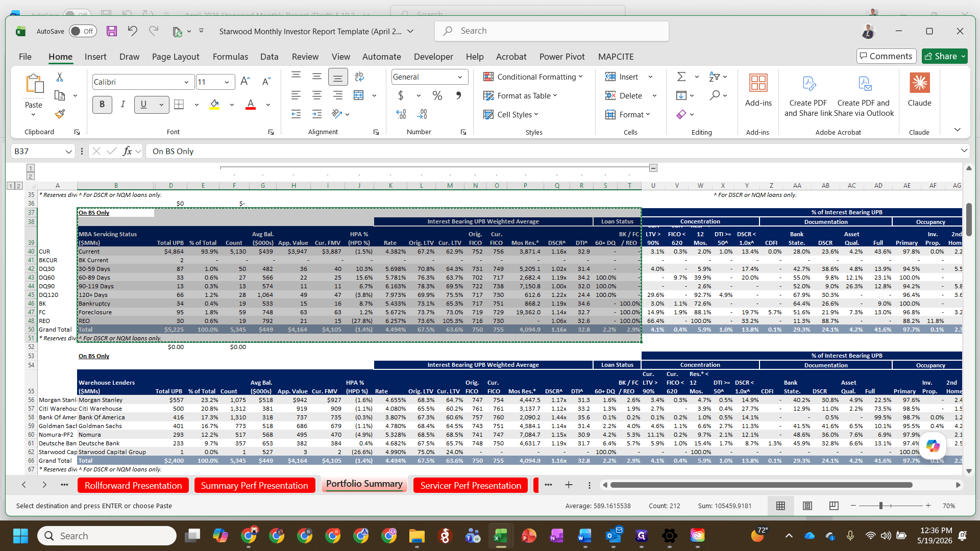Viewport: 980px width, 551px height.
Task: Click Create PDF and Share link
Action: point(808,95)
